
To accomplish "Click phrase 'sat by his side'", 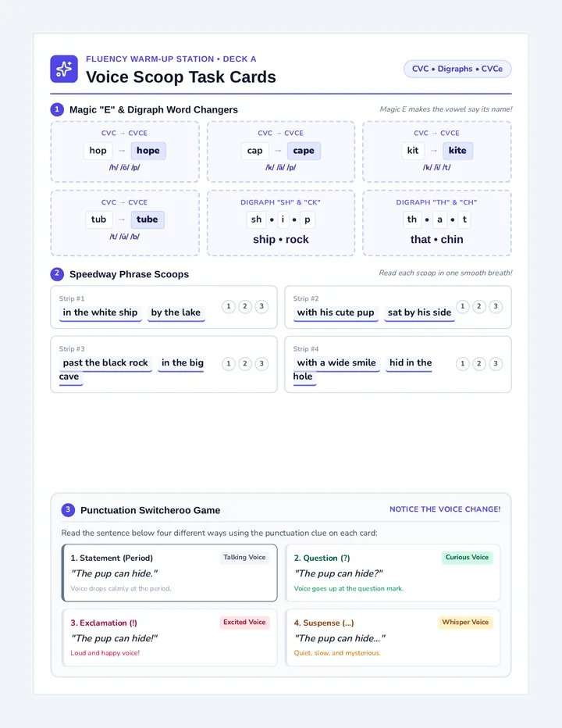I will click(419, 312).
